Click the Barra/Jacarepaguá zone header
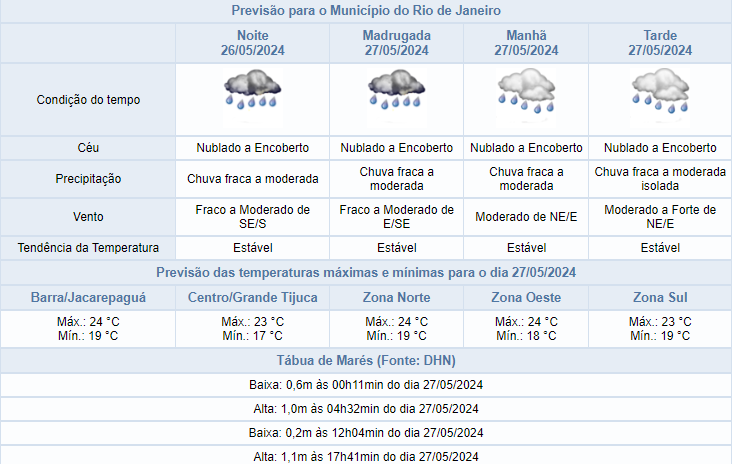 (88, 298)
